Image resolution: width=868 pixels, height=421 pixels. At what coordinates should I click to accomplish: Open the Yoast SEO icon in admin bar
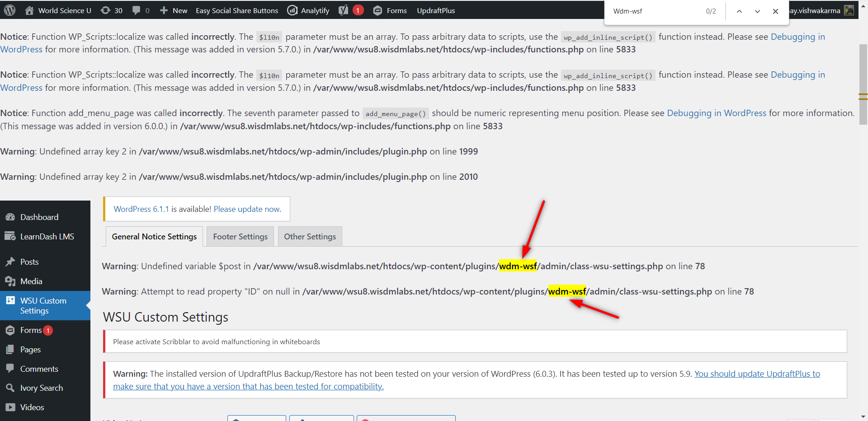(x=344, y=10)
